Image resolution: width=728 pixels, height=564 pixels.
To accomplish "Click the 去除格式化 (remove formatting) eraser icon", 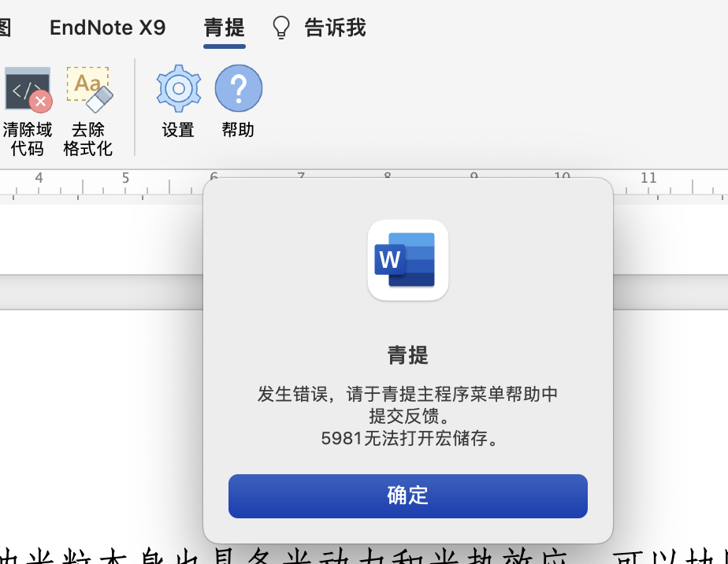I will 89,89.
